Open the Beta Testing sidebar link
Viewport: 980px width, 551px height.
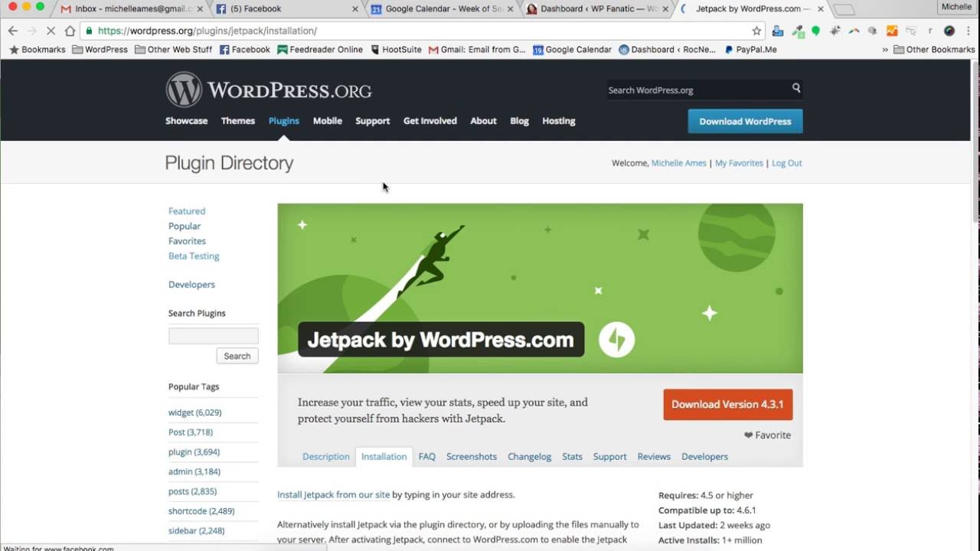(194, 256)
